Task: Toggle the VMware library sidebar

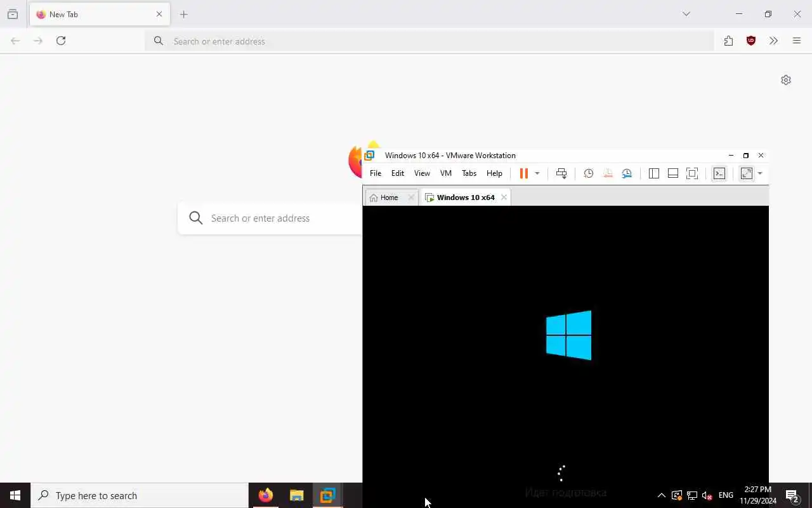Action: tap(654, 173)
